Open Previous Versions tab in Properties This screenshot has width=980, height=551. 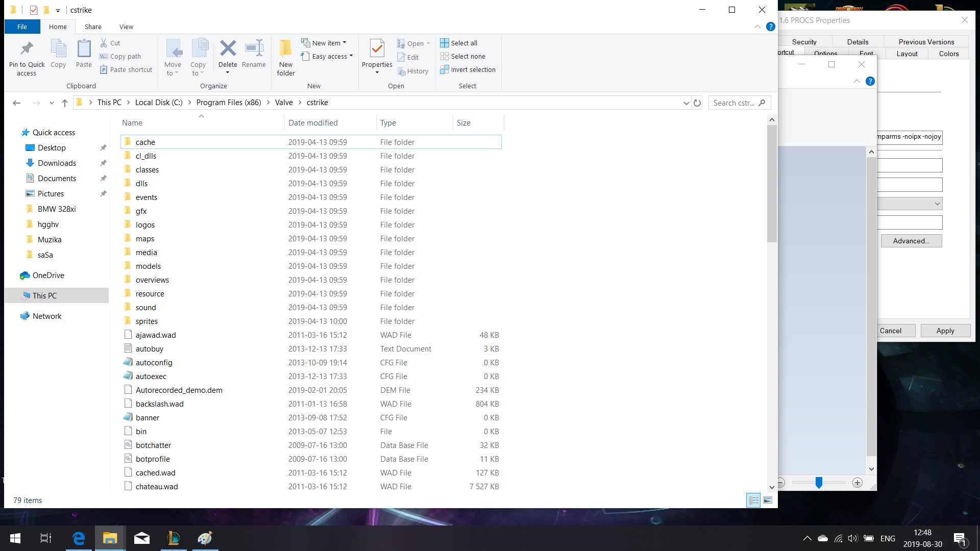[x=926, y=42]
